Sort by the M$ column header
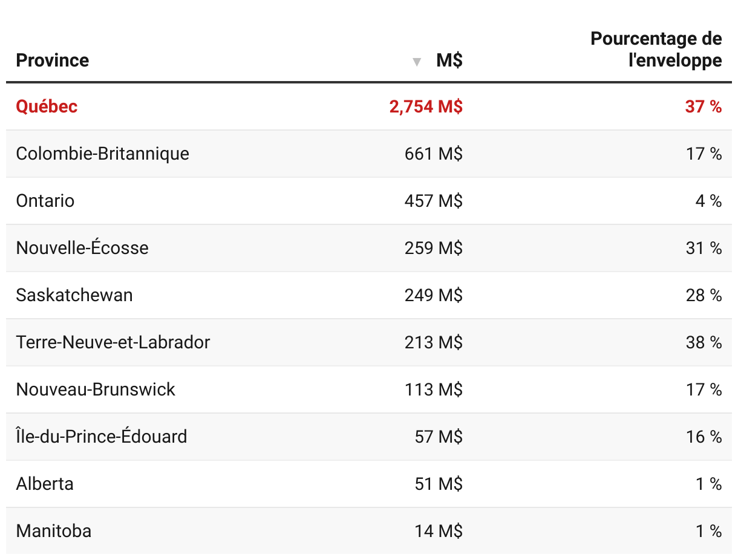The width and height of the screenshot is (738, 560). tap(449, 60)
